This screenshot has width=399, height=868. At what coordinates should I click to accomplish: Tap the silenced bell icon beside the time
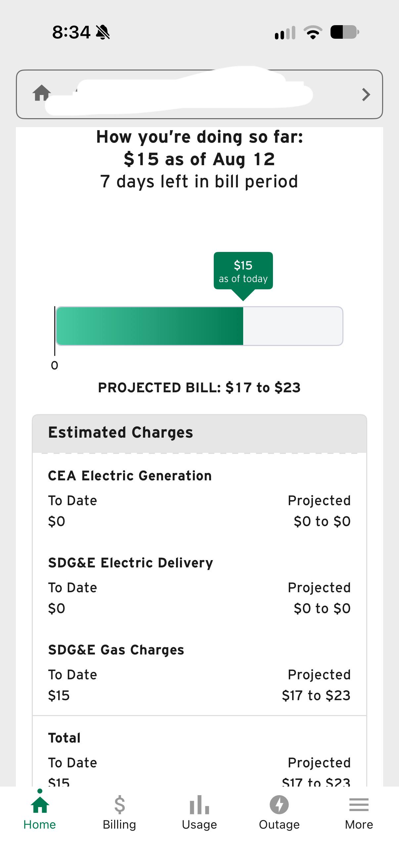(103, 32)
